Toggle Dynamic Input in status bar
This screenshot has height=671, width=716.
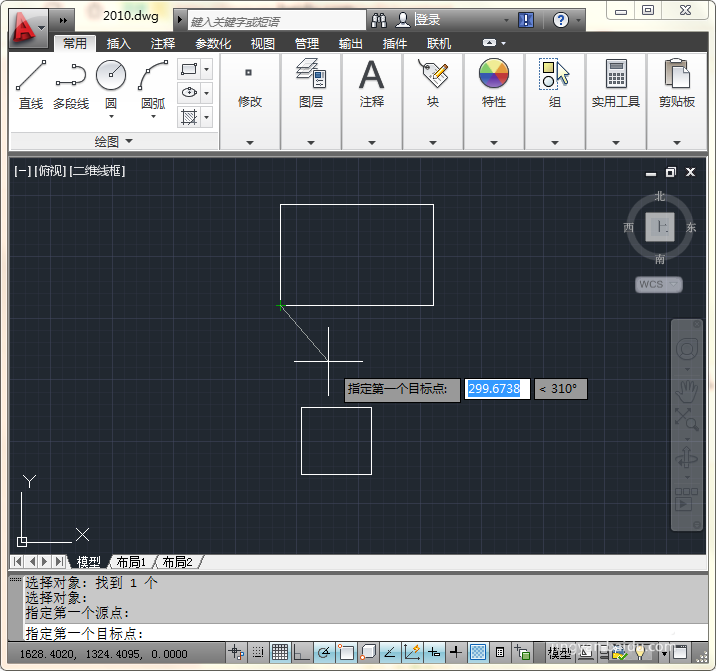pos(434,652)
